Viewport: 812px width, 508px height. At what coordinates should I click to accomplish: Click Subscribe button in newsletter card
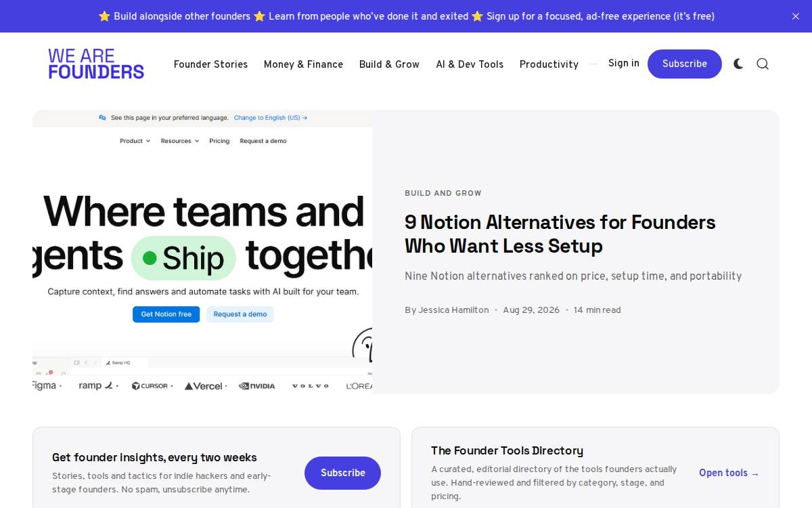coord(342,473)
